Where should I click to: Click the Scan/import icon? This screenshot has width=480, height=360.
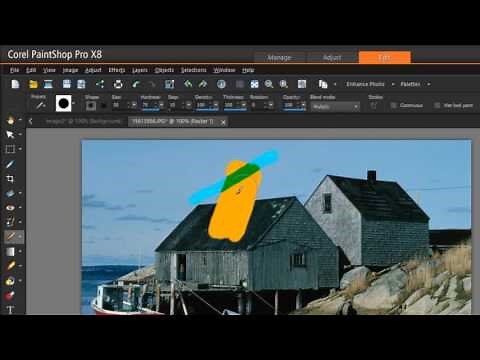48,84
